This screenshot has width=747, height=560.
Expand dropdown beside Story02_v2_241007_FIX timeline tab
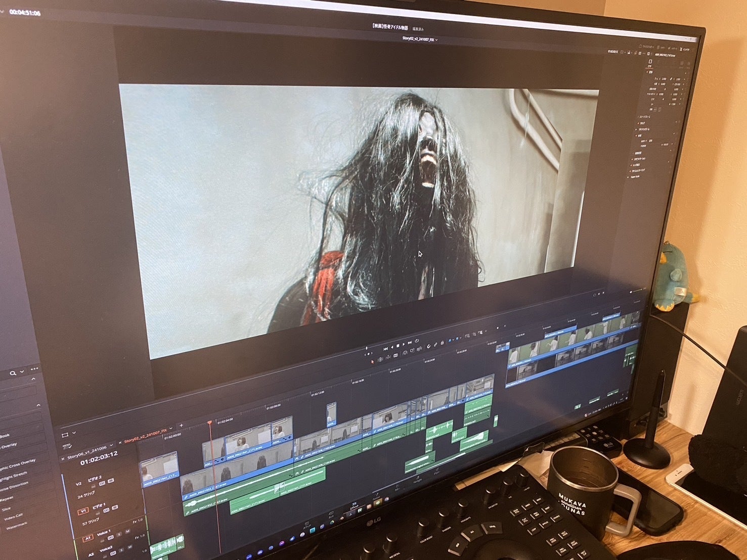171,429
